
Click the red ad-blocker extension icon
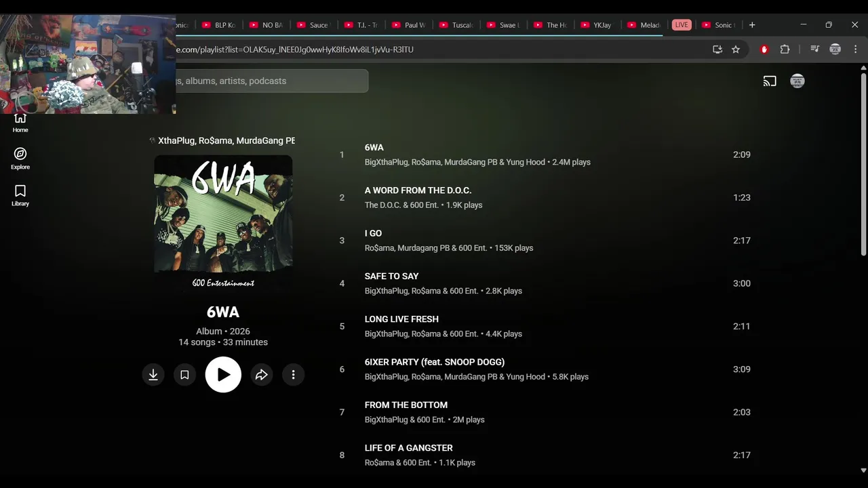764,49
